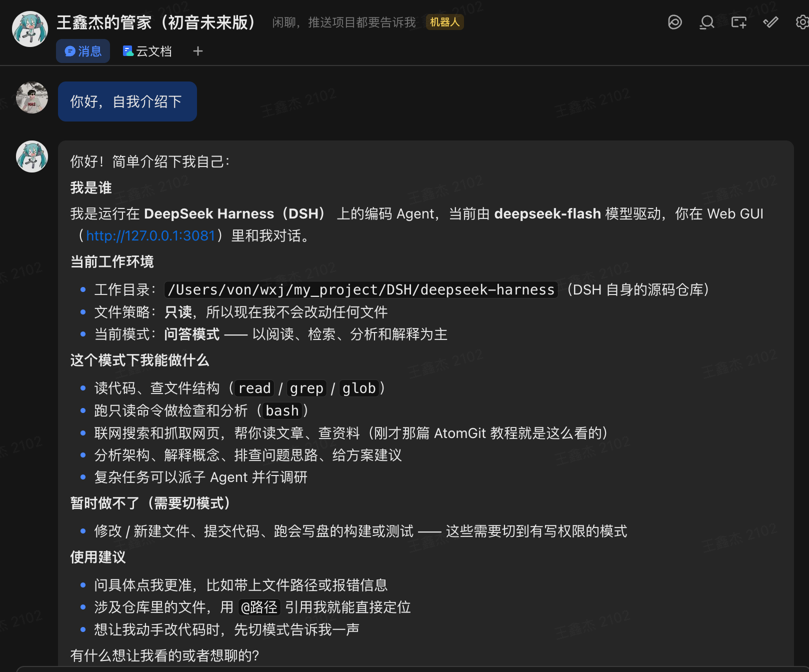
Task: Switch to the 消息 tab
Action: pyautogui.click(x=83, y=51)
